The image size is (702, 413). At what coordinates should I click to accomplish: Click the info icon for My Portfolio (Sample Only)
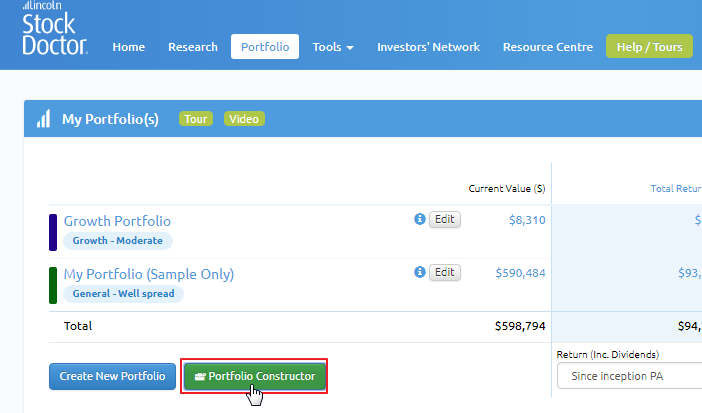[x=419, y=272]
